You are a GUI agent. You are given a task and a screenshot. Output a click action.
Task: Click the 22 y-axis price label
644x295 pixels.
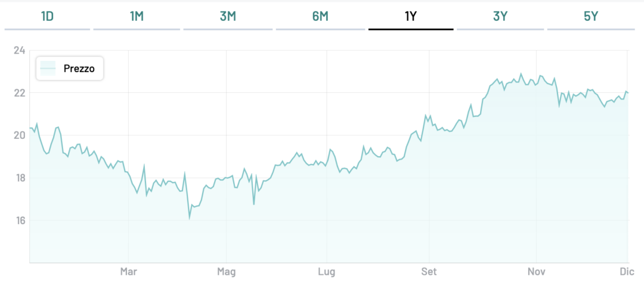pyautogui.click(x=19, y=93)
